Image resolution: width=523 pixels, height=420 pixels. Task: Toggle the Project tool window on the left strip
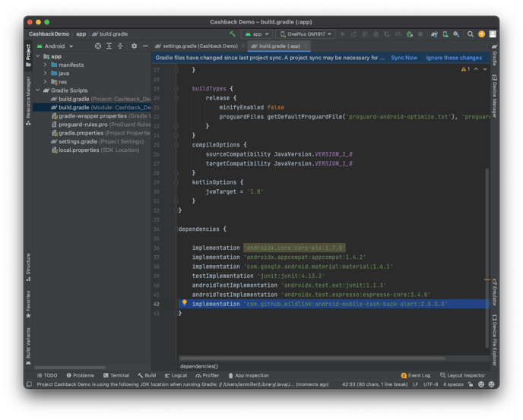[x=29, y=52]
